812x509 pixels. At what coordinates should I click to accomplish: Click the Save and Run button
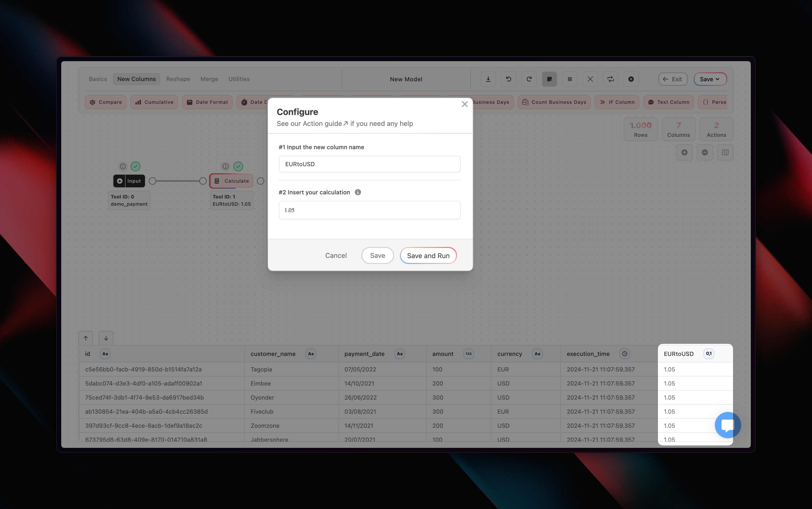click(x=428, y=255)
